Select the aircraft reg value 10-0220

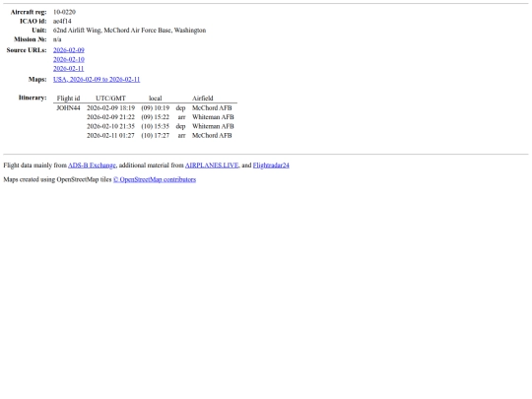tap(64, 12)
